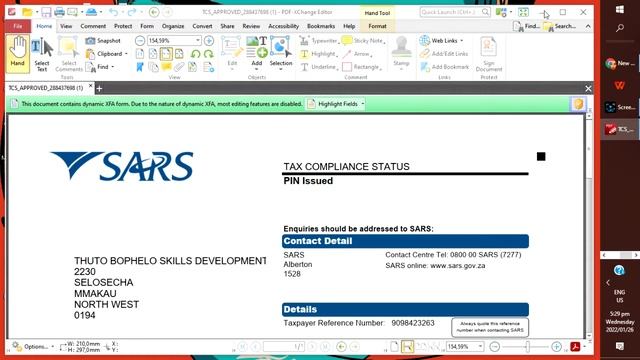Switch to the Protect ribbon tab

click(x=123, y=26)
